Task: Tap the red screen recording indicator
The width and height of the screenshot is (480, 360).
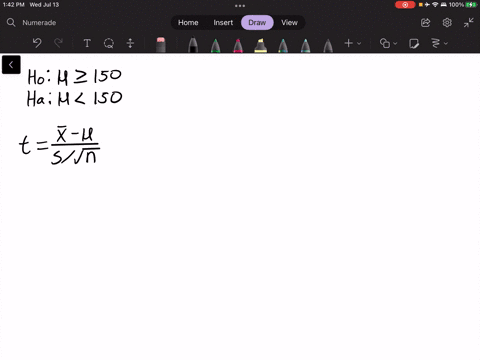Action: [x=405, y=5]
